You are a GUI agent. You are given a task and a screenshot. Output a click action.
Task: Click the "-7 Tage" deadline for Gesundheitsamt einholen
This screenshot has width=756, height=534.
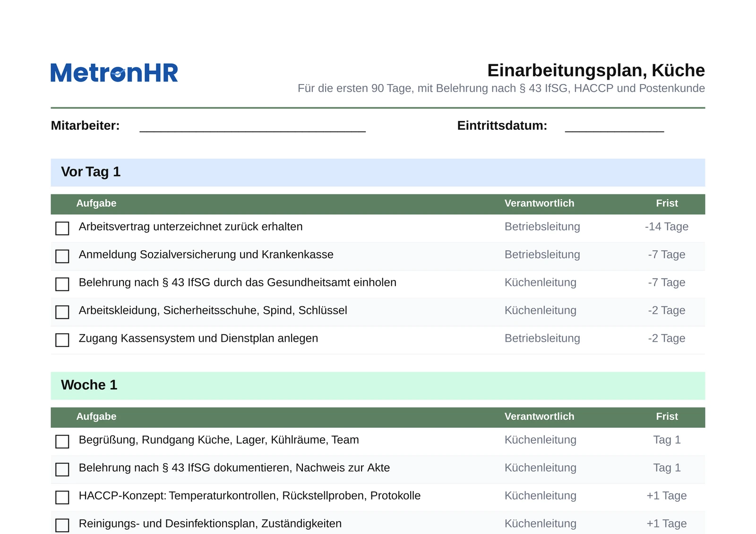(x=667, y=283)
